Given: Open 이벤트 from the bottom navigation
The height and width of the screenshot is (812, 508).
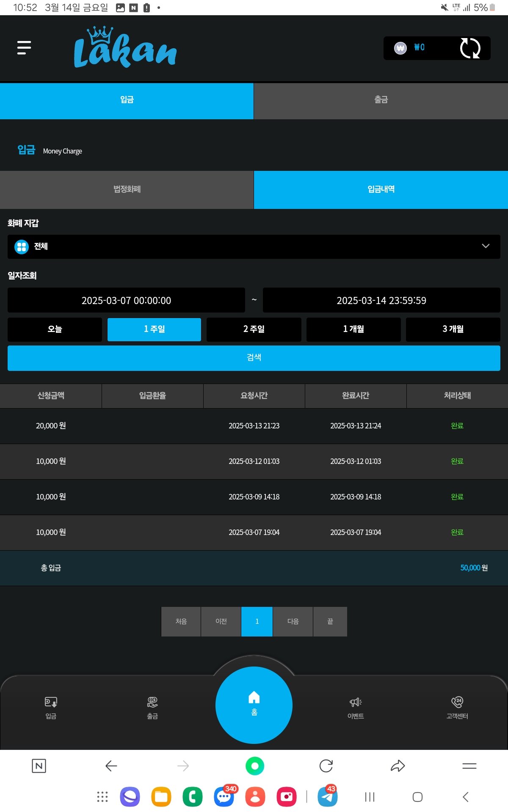Looking at the screenshot, I should [x=356, y=708].
